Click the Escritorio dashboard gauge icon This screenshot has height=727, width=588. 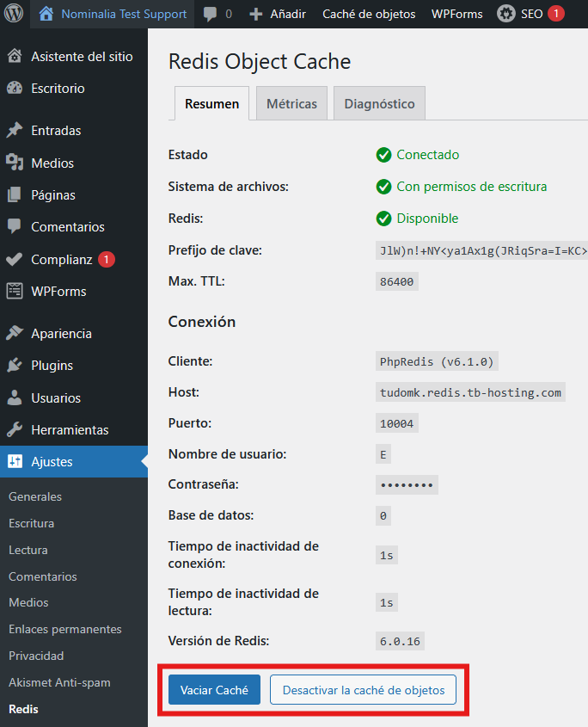pyautogui.click(x=15, y=88)
